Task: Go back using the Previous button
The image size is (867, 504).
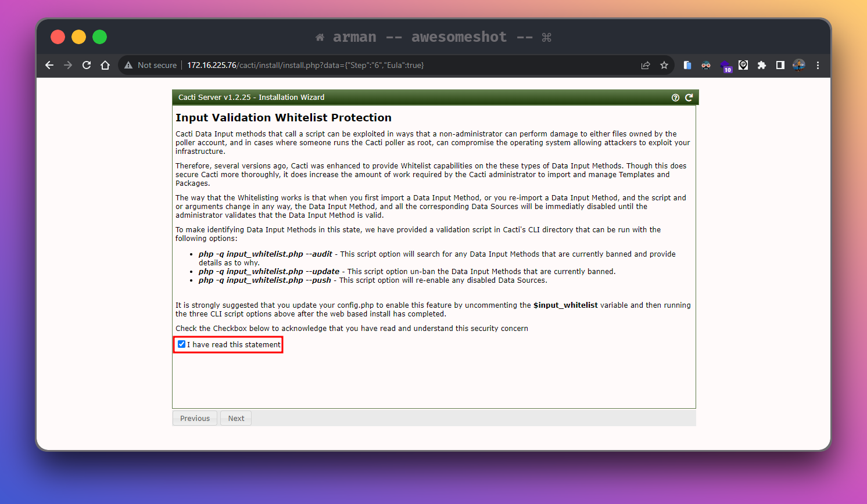Action: coord(195,418)
